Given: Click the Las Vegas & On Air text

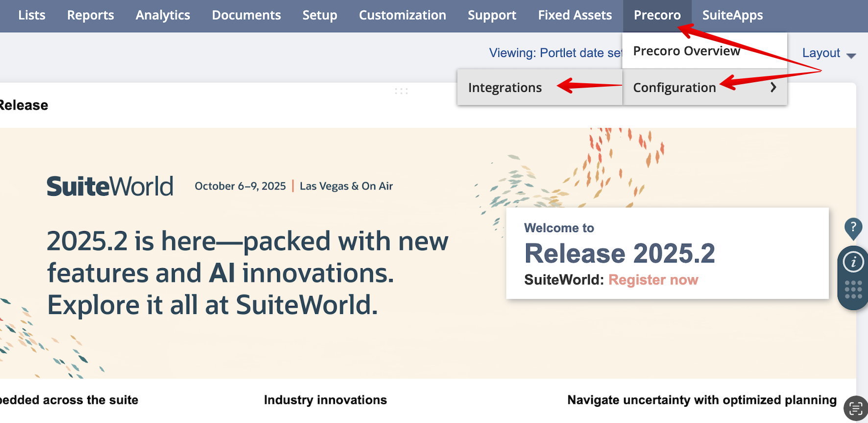Looking at the screenshot, I should 346,186.
